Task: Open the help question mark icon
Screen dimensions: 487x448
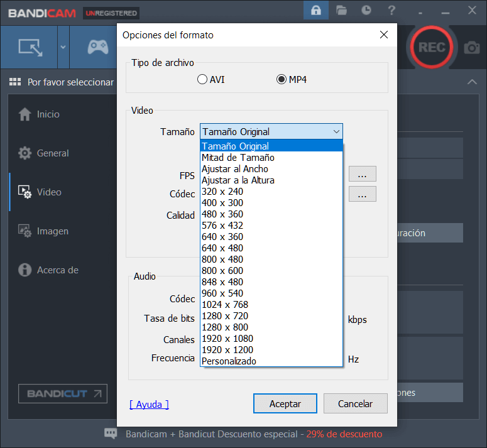Action: 391,10
